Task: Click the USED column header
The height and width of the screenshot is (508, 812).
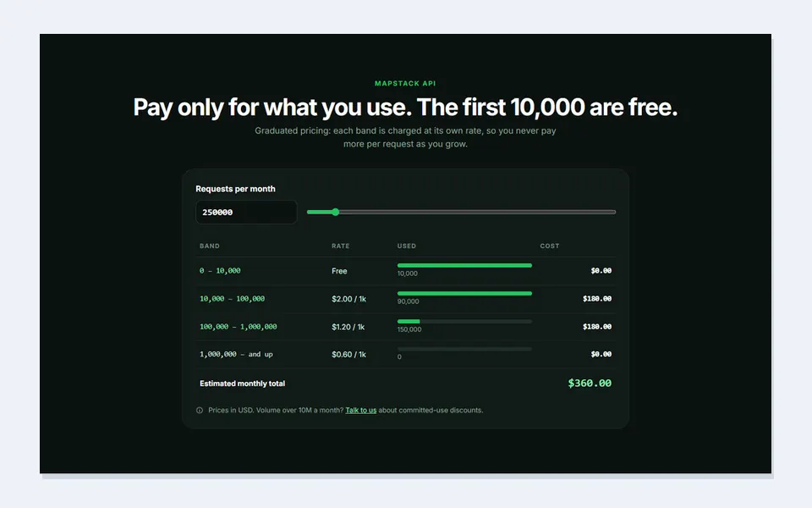Action: pos(407,246)
